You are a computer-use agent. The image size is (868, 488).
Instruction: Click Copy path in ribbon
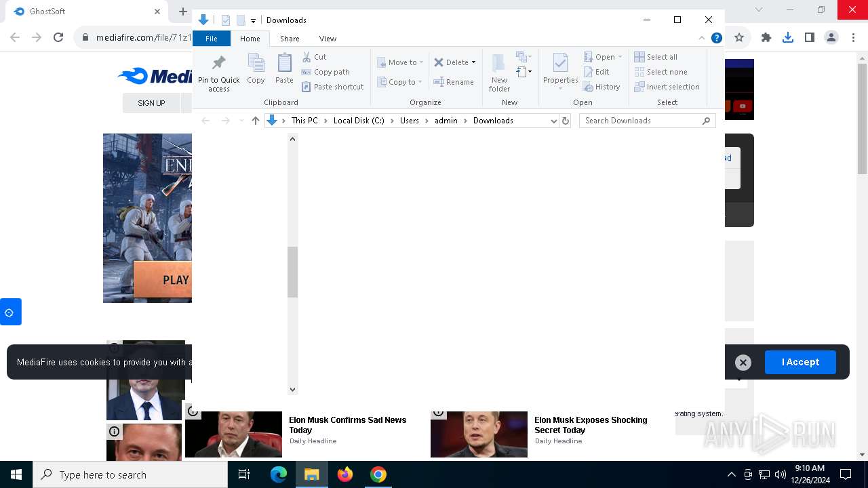tap(325, 72)
